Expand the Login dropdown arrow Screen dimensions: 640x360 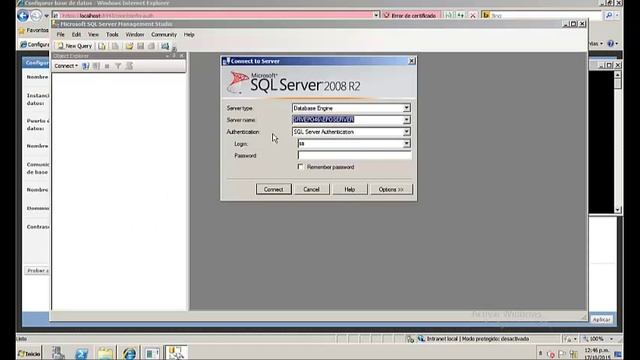pyautogui.click(x=407, y=144)
